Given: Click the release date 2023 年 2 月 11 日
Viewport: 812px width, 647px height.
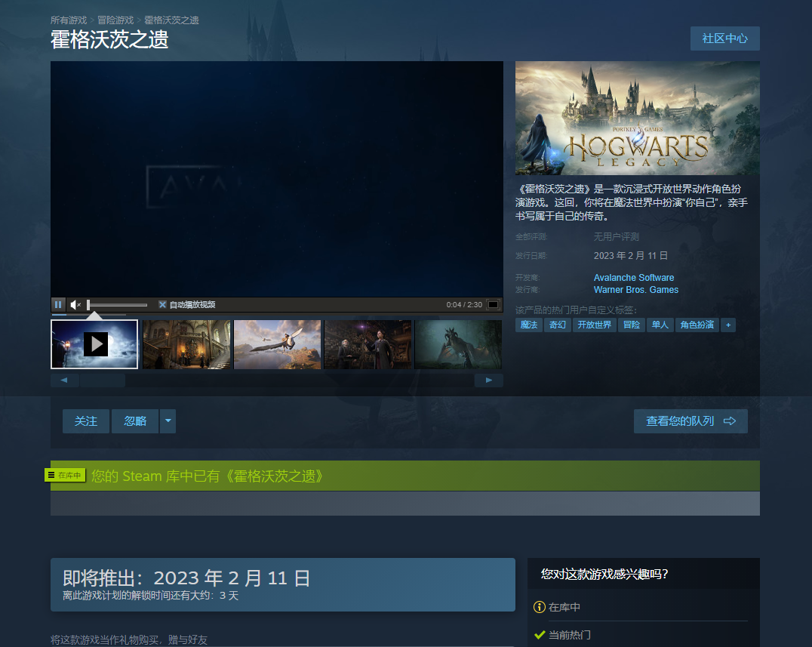Looking at the screenshot, I should click(630, 256).
